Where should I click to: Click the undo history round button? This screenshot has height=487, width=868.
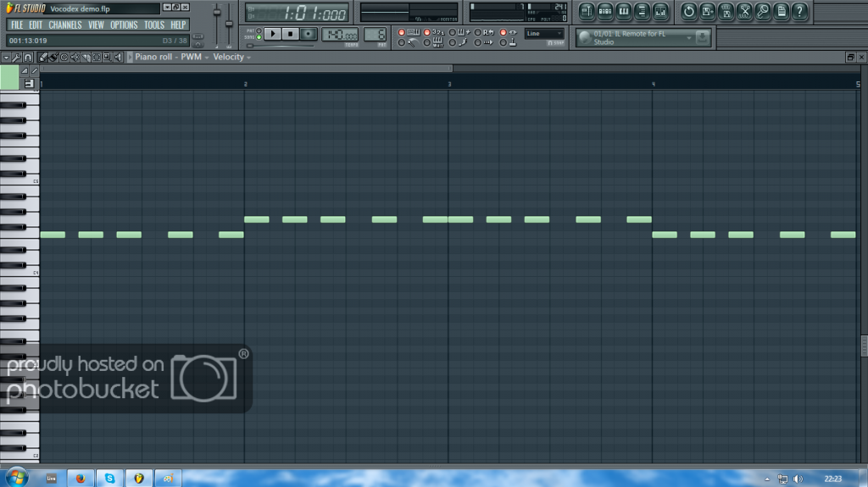coord(688,11)
